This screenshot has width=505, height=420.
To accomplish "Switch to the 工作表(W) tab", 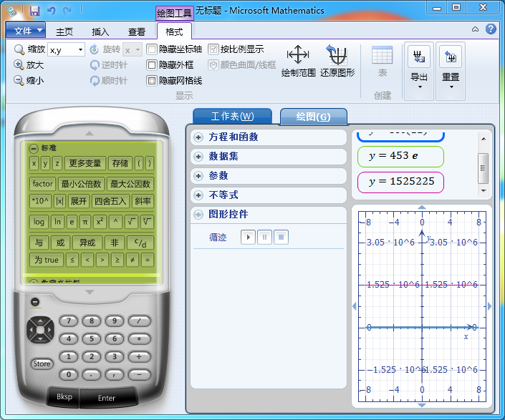I will (x=232, y=117).
